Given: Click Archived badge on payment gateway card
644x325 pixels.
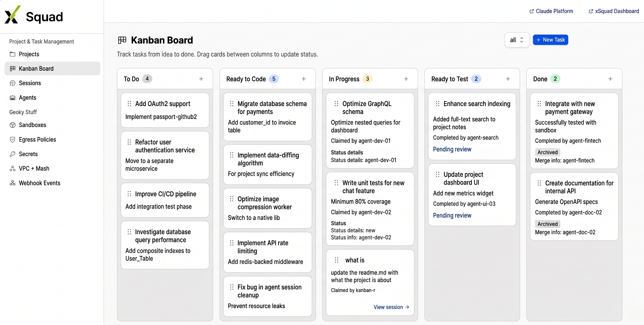Looking at the screenshot, I should pyautogui.click(x=548, y=152).
